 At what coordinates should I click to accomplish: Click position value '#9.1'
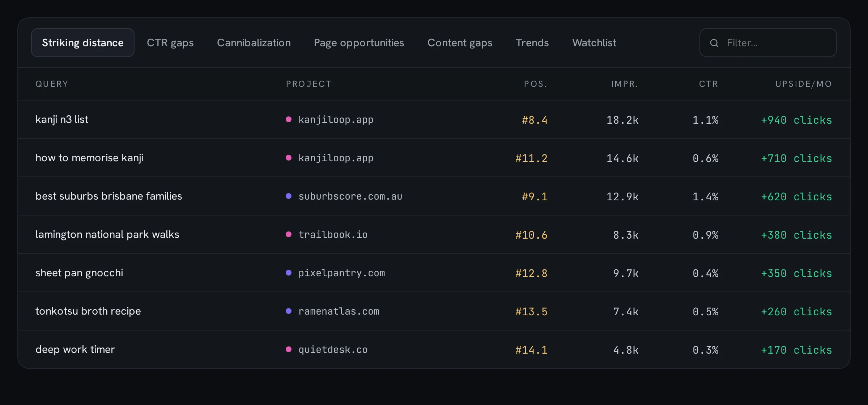[x=535, y=197]
